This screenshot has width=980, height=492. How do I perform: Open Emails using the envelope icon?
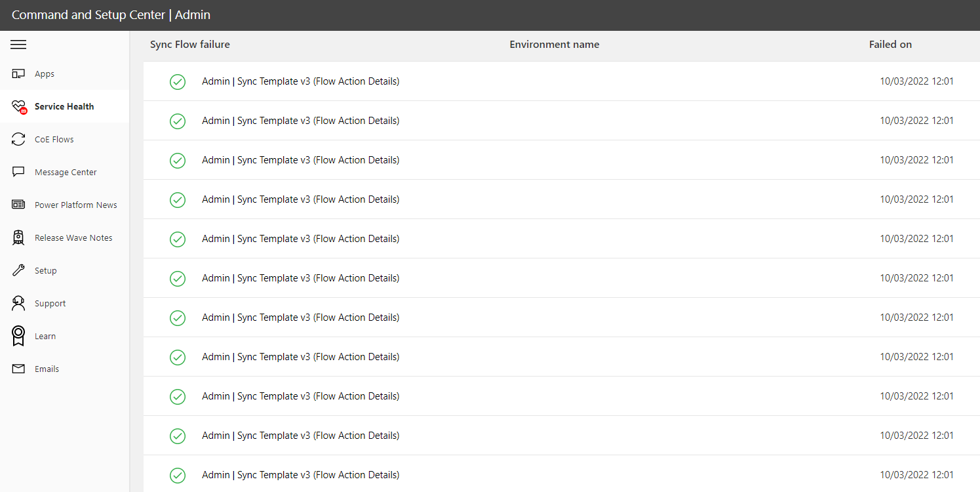point(18,369)
